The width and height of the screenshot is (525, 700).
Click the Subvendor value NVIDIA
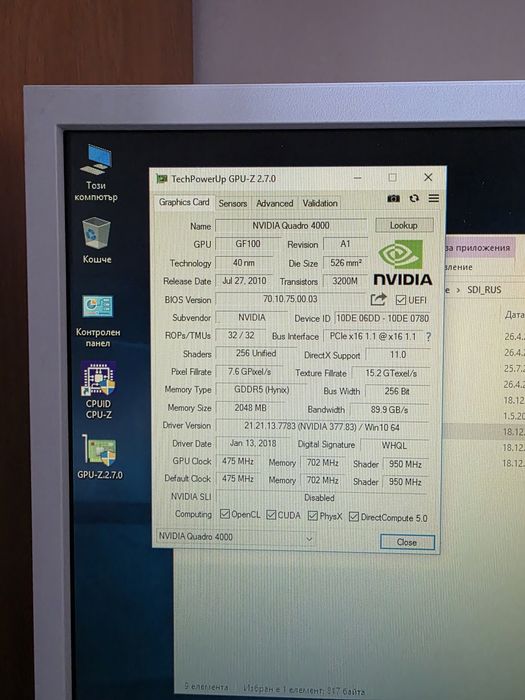[x=251, y=317]
